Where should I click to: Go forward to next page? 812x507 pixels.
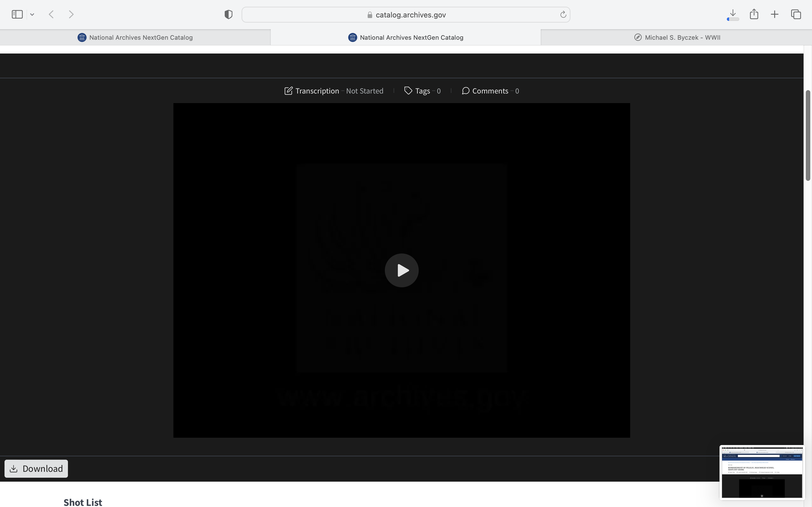click(x=71, y=14)
